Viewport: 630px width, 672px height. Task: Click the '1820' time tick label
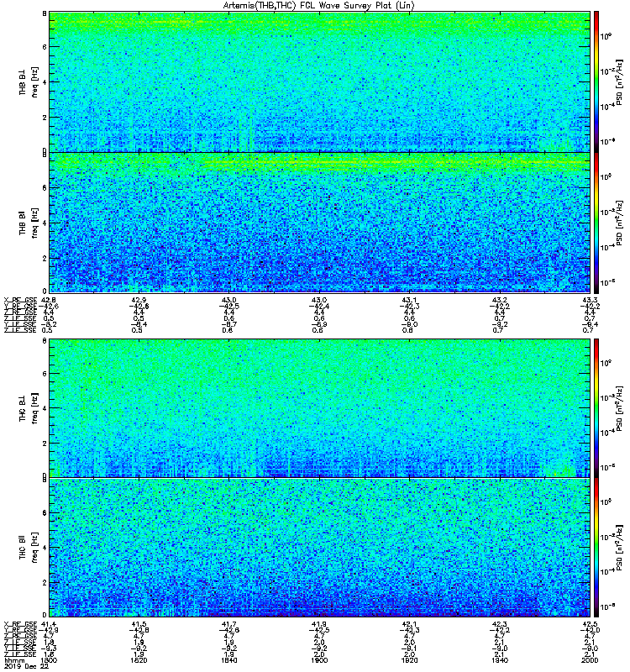point(139,660)
